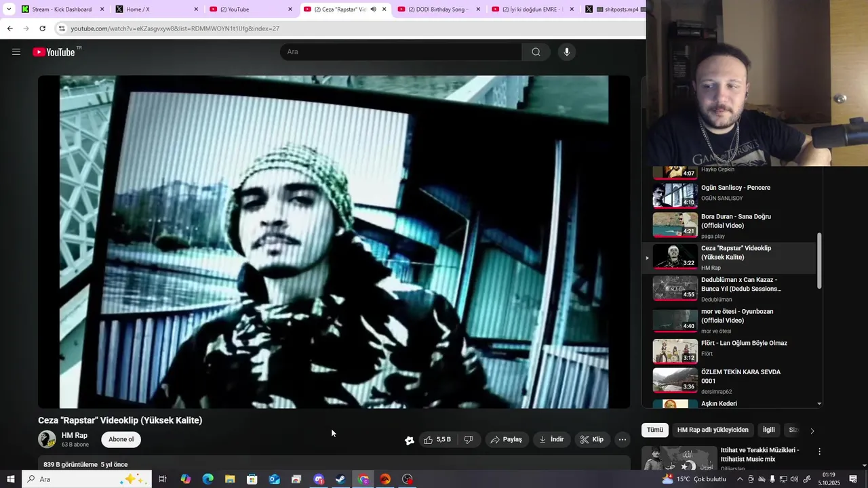The image size is (868, 488).
Task: Dislike the video with thumbs-down
Action: pyautogui.click(x=468, y=439)
